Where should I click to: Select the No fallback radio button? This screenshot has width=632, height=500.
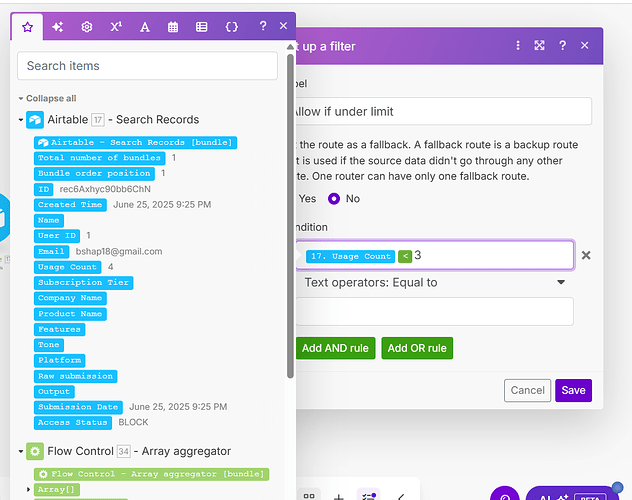(334, 199)
